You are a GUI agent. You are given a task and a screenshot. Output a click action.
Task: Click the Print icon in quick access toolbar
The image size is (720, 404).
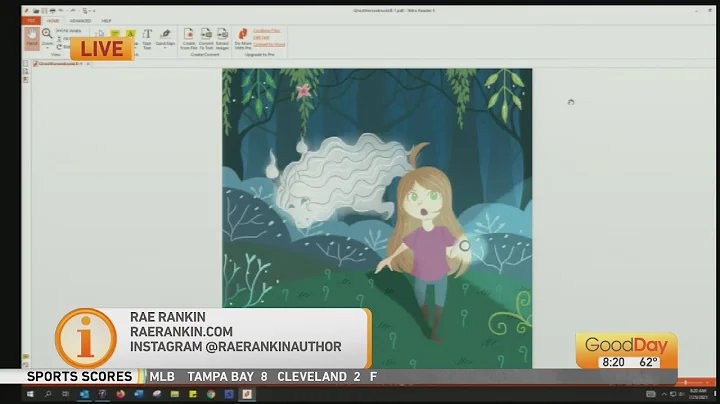(x=52, y=11)
